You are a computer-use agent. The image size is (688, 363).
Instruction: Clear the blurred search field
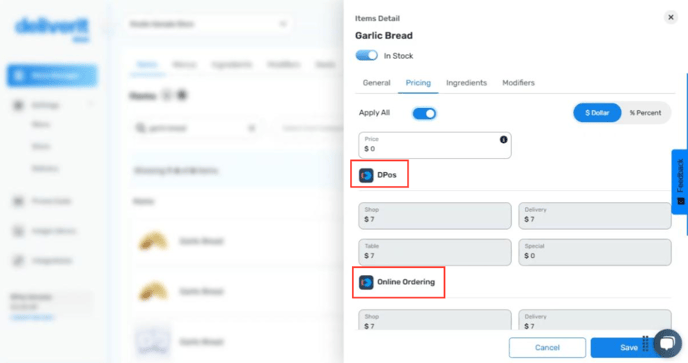point(252,128)
